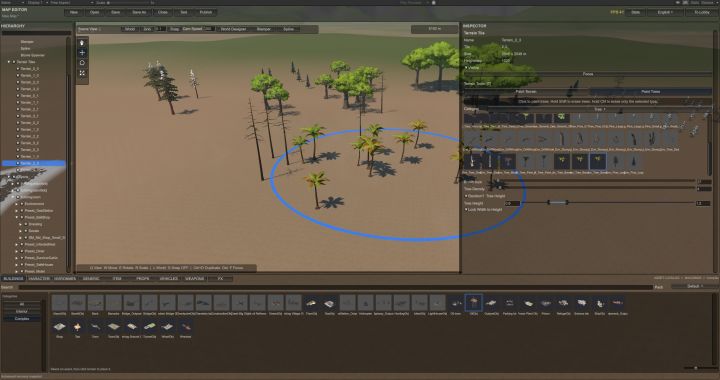This screenshot has height=380, width=720.
Task: Click the To Lobby button
Action: pyautogui.click(x=701, y=12)
